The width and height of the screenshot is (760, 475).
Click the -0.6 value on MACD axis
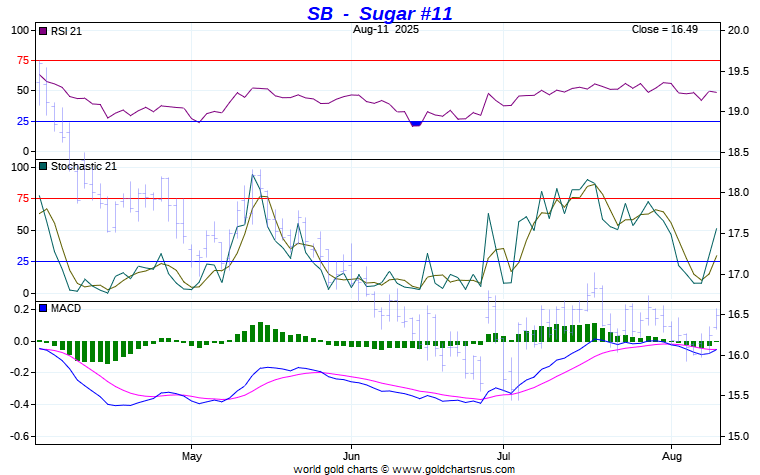coord(20,437)
